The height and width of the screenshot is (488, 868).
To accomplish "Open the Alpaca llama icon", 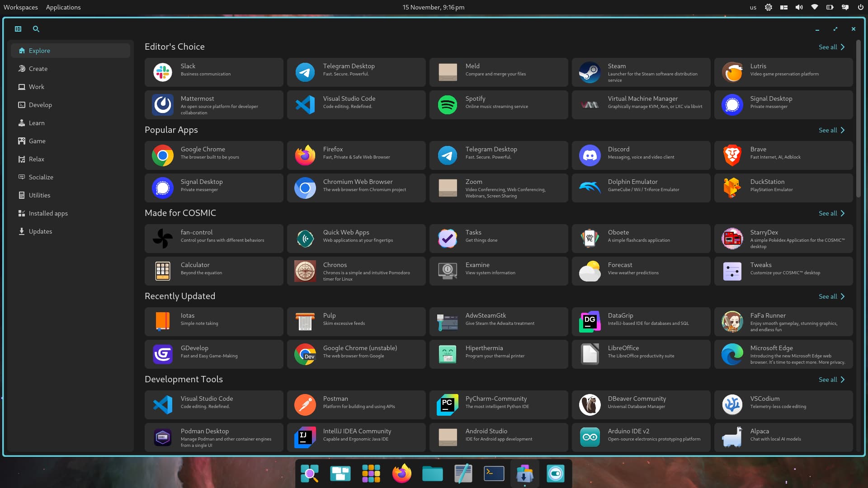I will (732, 437).
